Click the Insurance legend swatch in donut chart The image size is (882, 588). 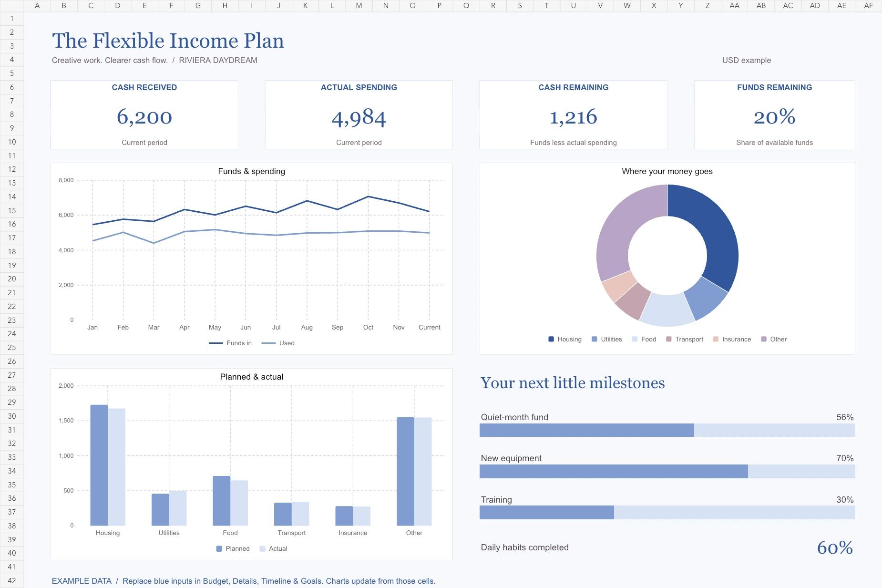pos(716,339)
